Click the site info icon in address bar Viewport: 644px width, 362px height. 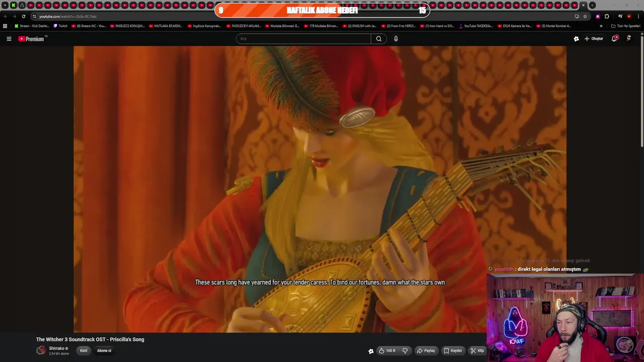coord(34,16)
